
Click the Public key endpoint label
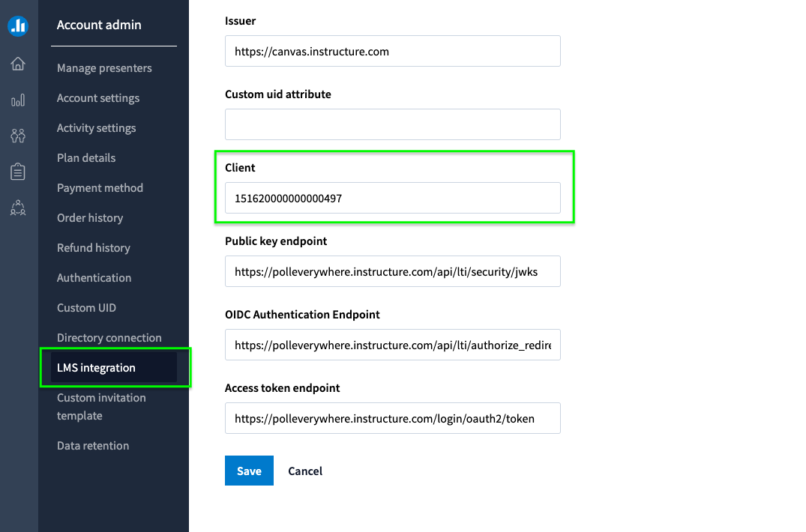[x=276, y=241]
